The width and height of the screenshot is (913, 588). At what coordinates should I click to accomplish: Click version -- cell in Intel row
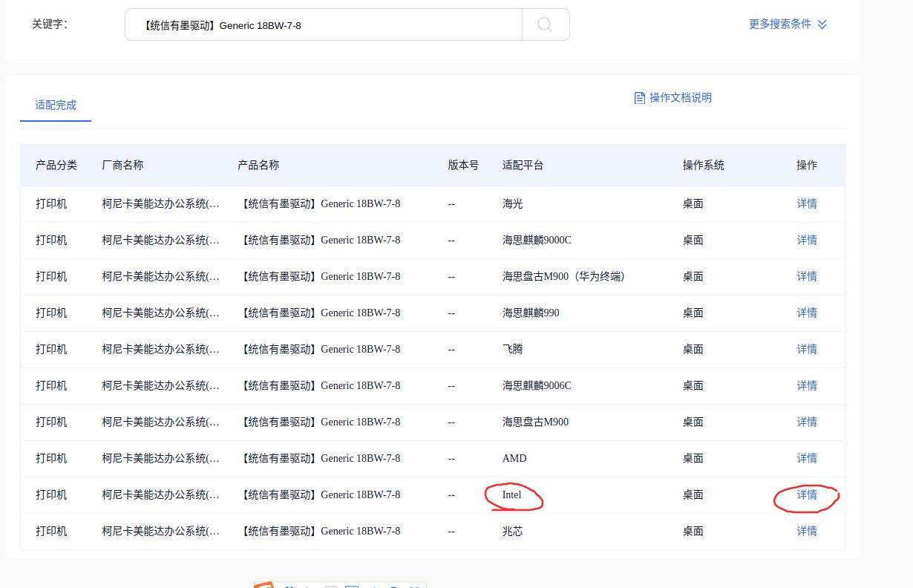[451, 494]
